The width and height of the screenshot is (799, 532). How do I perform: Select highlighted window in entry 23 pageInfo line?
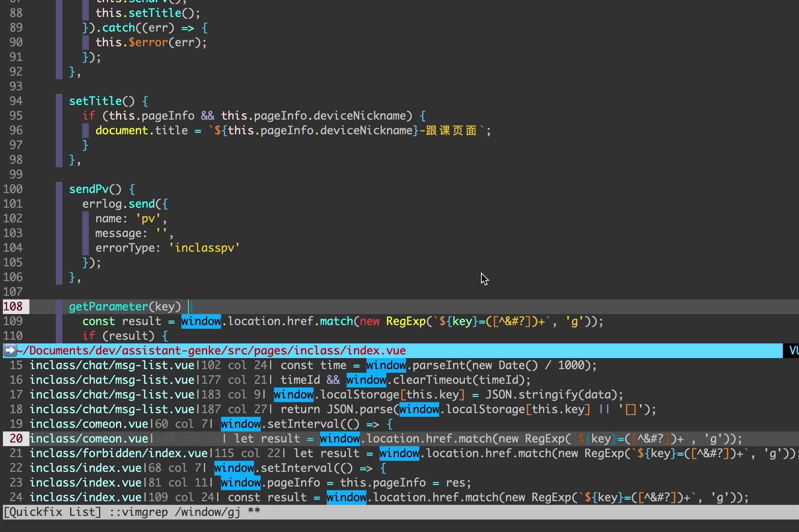pyautogui.click(x=240, y=482)
